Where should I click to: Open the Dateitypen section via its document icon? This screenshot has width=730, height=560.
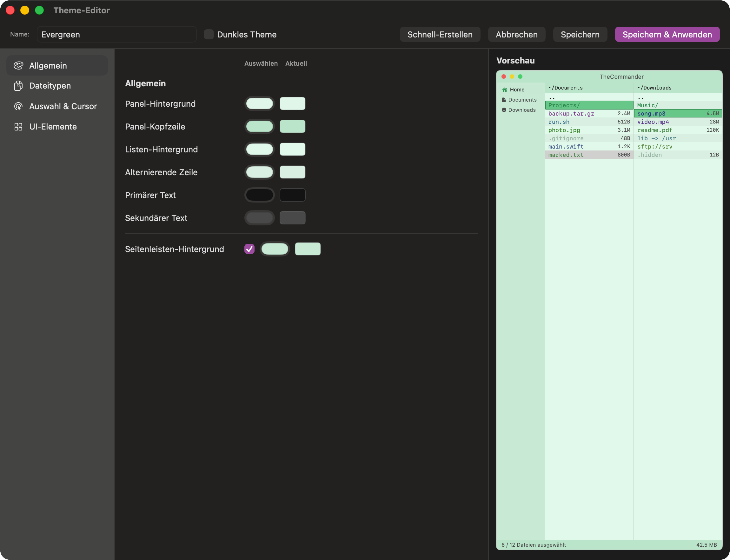point(19,86)
